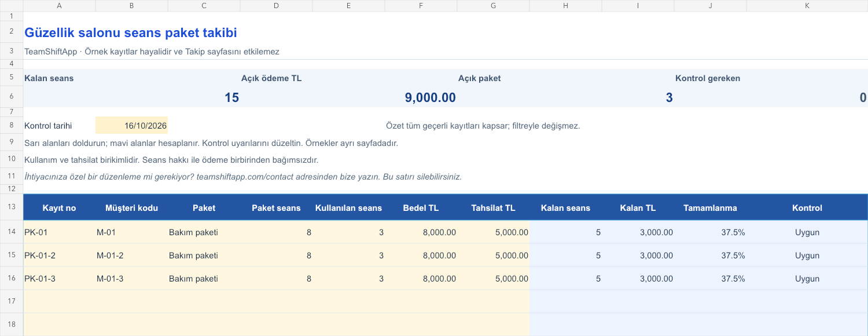Select the empty Kayıt no cell in row 17
The height and width of the screenshot is (336, 868).
click(60, 302)
